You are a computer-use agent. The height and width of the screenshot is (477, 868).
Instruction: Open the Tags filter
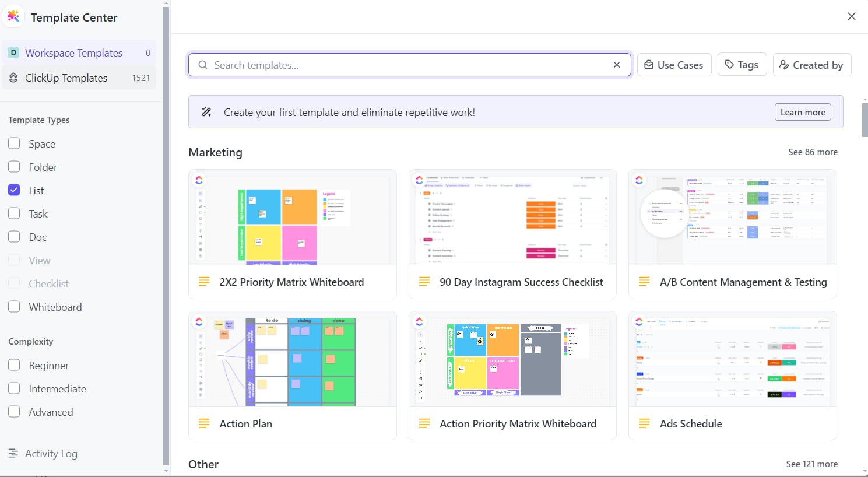point(742,65)
